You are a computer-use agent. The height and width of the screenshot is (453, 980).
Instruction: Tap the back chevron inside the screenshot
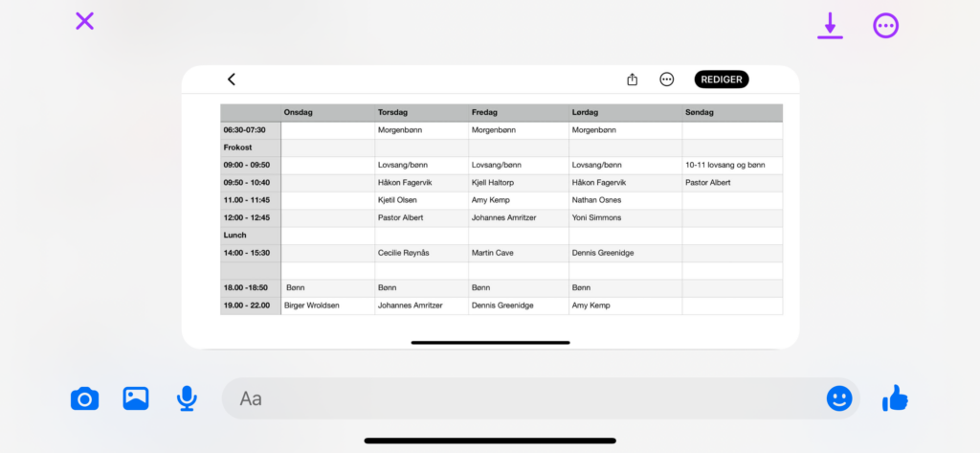[x=231, y=79]
